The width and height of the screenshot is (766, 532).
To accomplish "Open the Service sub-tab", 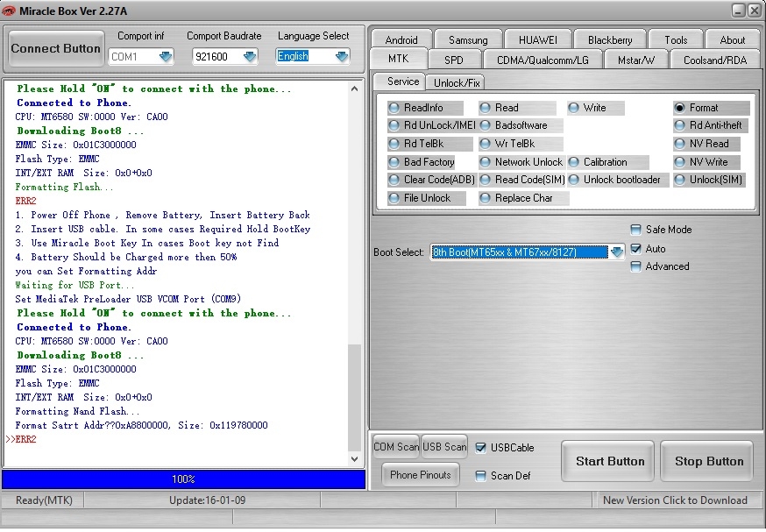I will pyautogui.click(x=400, y=82).
